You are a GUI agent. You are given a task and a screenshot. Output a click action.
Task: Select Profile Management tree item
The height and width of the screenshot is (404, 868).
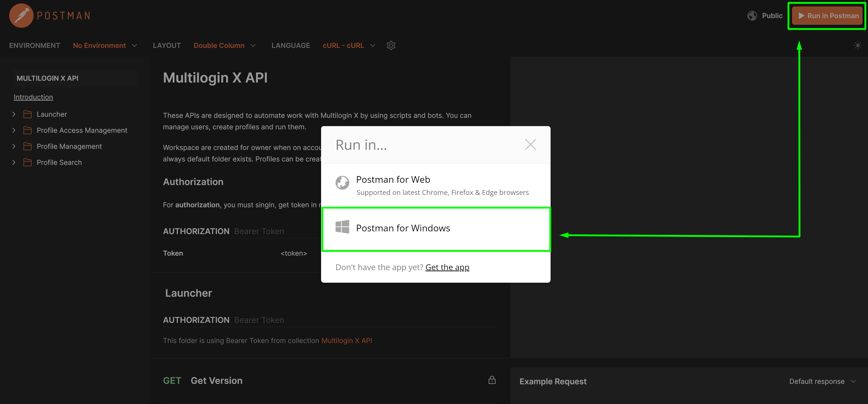tap(69, 147)
